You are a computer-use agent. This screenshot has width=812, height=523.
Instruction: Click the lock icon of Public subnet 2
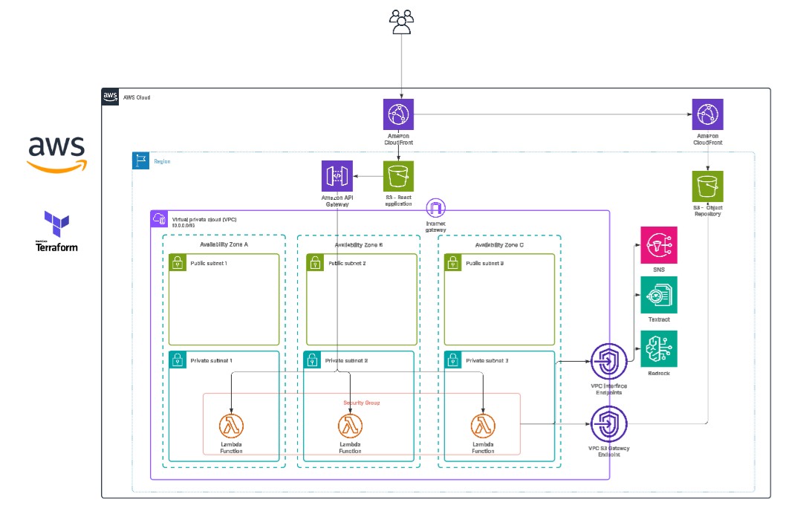click(x=316, y=262)
